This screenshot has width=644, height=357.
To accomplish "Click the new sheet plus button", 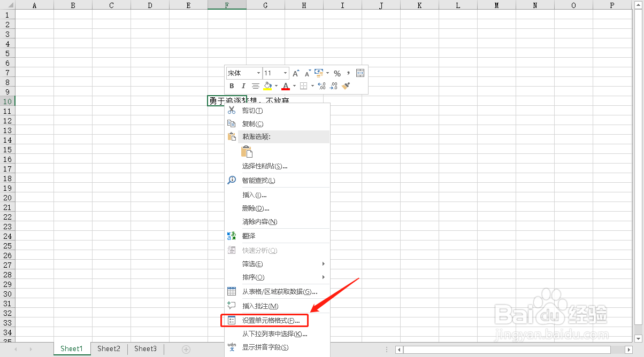I will click(186, 348).
